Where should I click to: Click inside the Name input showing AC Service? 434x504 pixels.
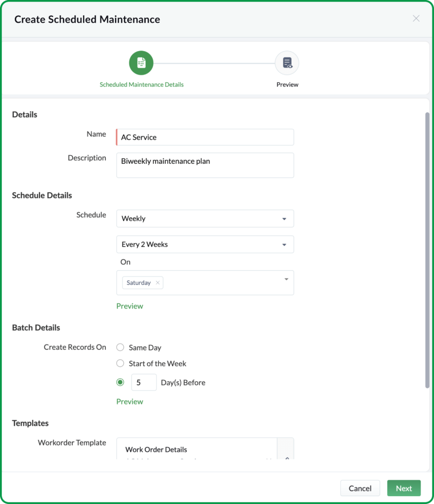[x=204, y=137]
